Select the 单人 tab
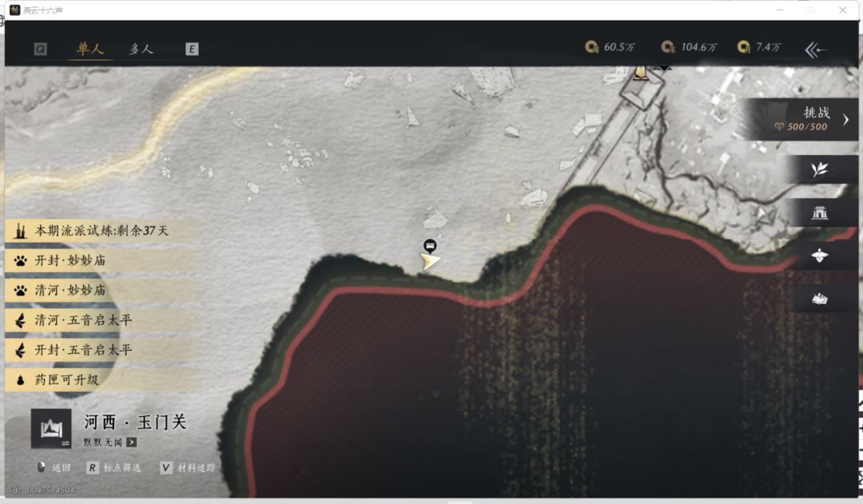This screenshot has height=504, width=863. coord(89,49)
